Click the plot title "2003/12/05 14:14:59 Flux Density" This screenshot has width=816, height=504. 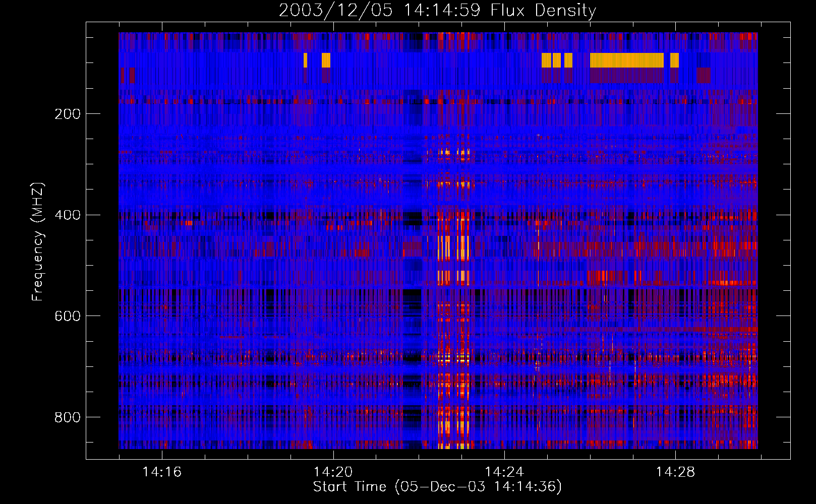(437, 10)
